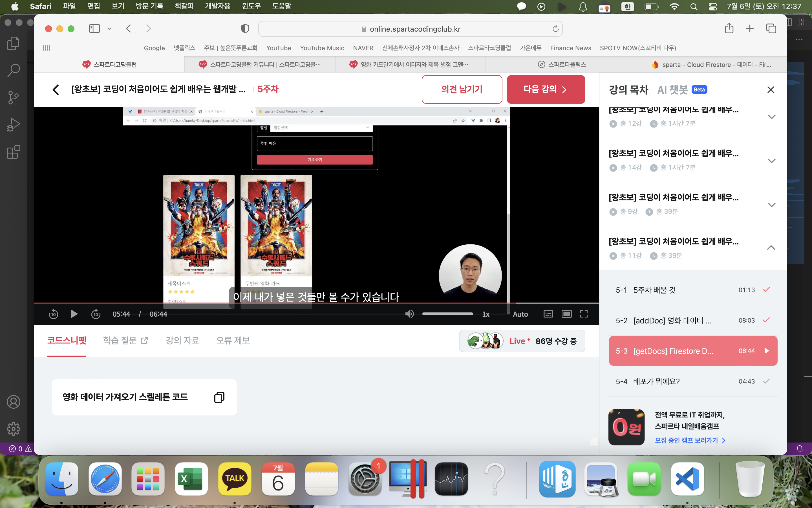
Task: Toggle theater mode icon in player
Action: (x=567, y=314)
